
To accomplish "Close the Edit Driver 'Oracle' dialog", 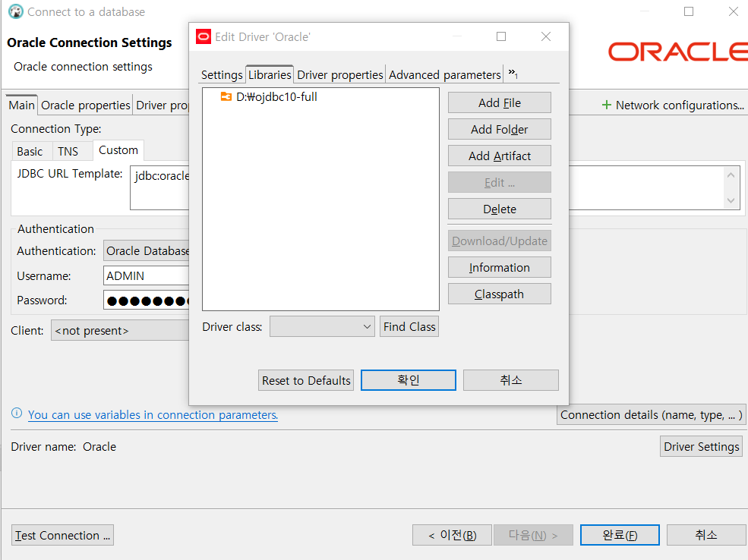I will coord(546,36).
